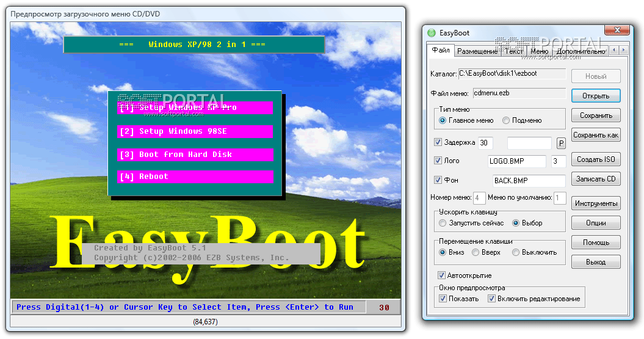Click the Reboot entry in preview menu
Screen dimensions: 644x339
coord(195,177)
